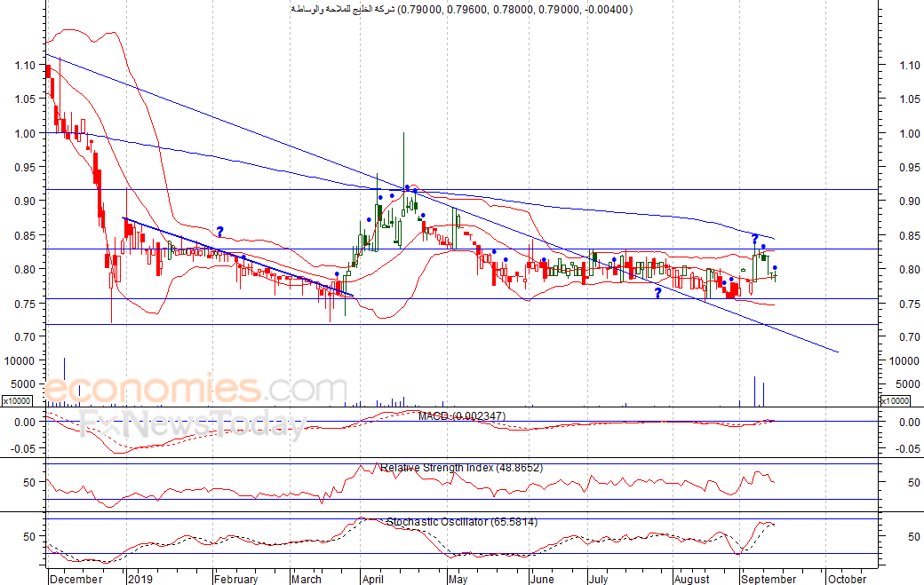
Task: Click the 0.75 price label on the right axis
Action: 910,304
